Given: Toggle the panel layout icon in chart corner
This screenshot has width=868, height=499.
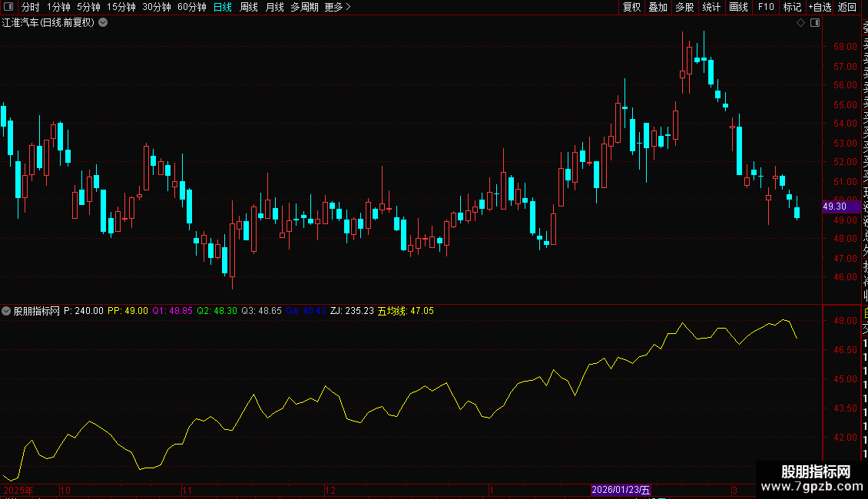Looking at the screenshot, I should click(815, 23).
